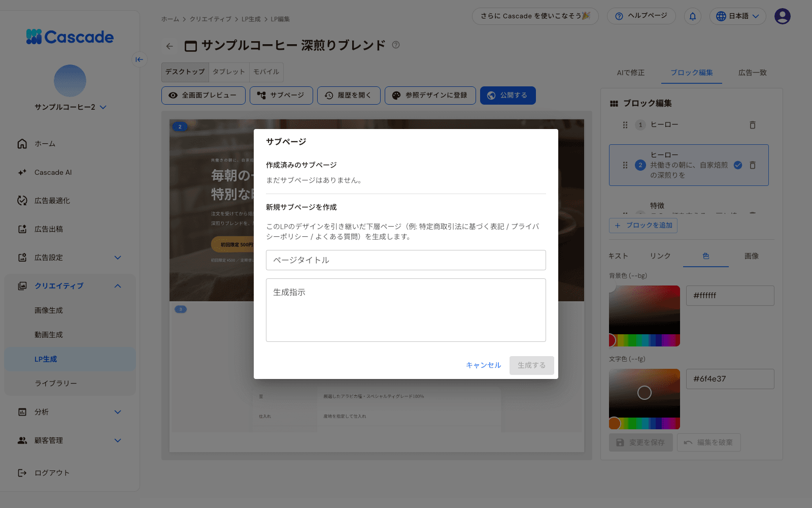Open the user profile avatar
Image resolution: width=812 pixels, height=508 pixels.
pyautogui.click(x=782, y=16)
